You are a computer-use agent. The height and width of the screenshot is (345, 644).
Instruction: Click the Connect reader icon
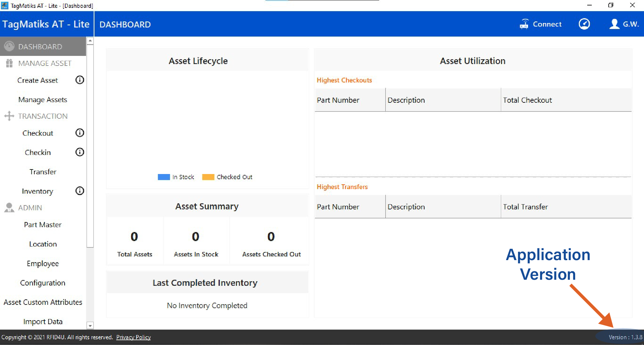pos(524,24)
